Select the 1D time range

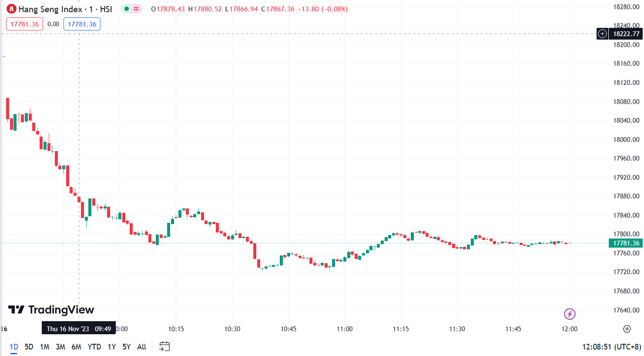click(x=14, y=347)
